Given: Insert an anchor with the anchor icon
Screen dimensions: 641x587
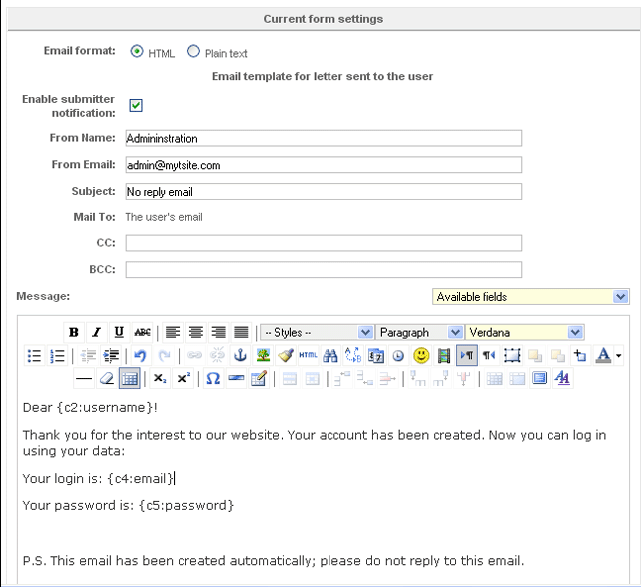Looking at the screenshot, I should click(x=240, y=356).
